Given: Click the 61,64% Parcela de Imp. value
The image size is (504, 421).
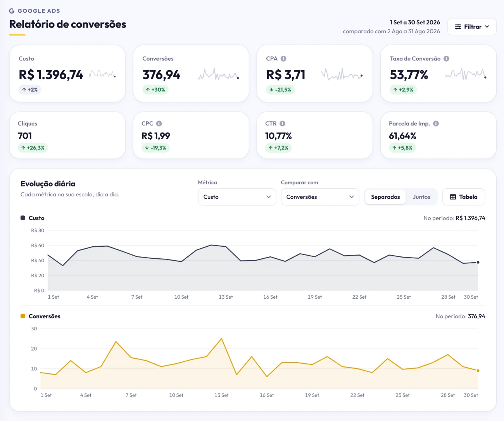Looking at the screenshot, I should pyautogui.click(x=402, y=136).
